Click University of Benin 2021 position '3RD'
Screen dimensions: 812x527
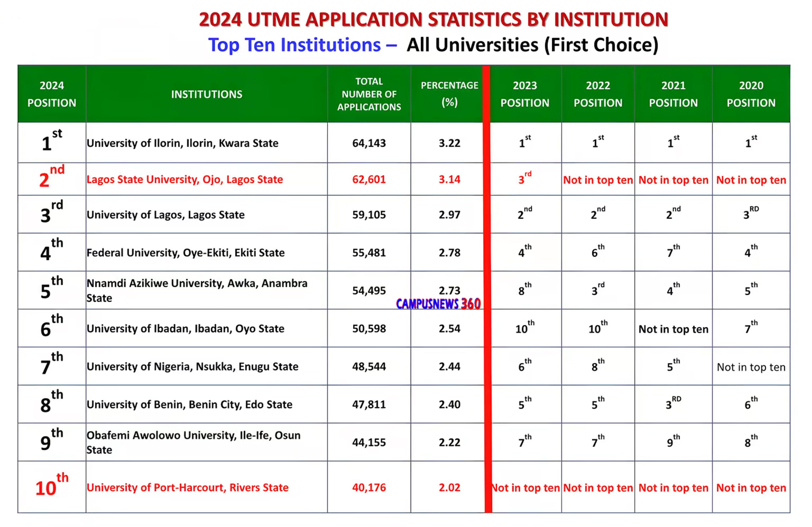click(x=673, y=403)
